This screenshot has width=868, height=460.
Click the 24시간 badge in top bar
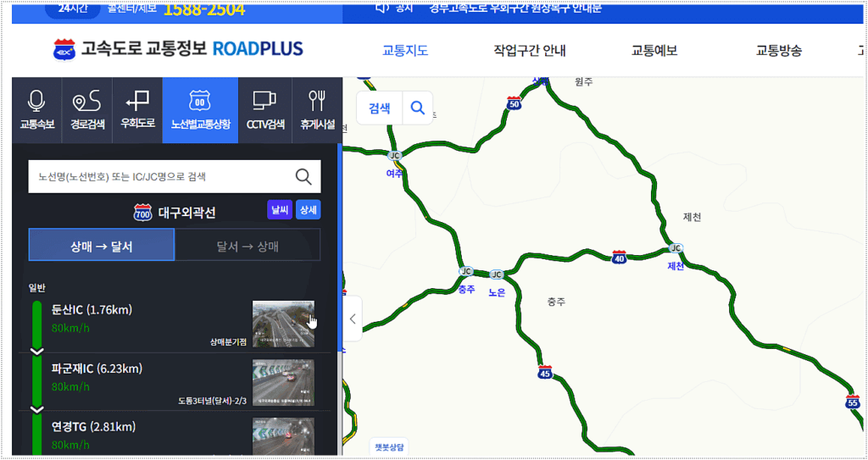(73, 9)
